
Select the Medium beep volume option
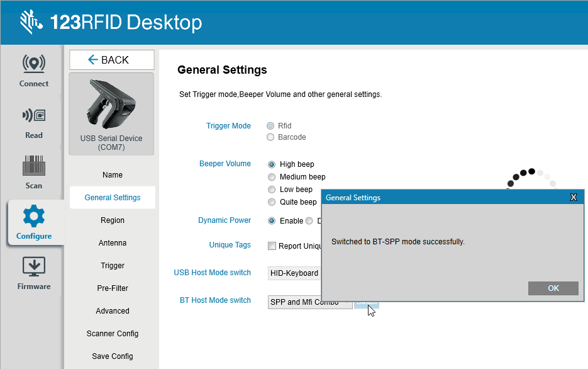[x=272, y=177]
